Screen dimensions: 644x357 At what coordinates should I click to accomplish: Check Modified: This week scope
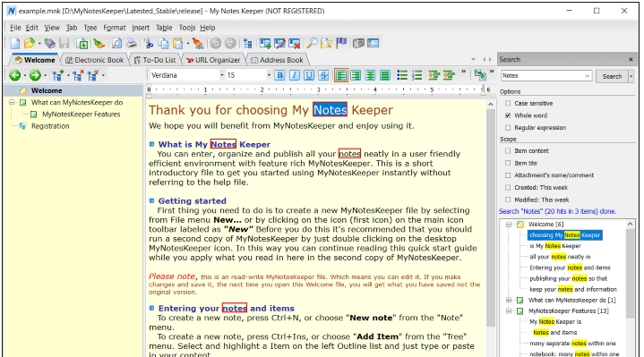pyautogui.click(x=508, y=200)
